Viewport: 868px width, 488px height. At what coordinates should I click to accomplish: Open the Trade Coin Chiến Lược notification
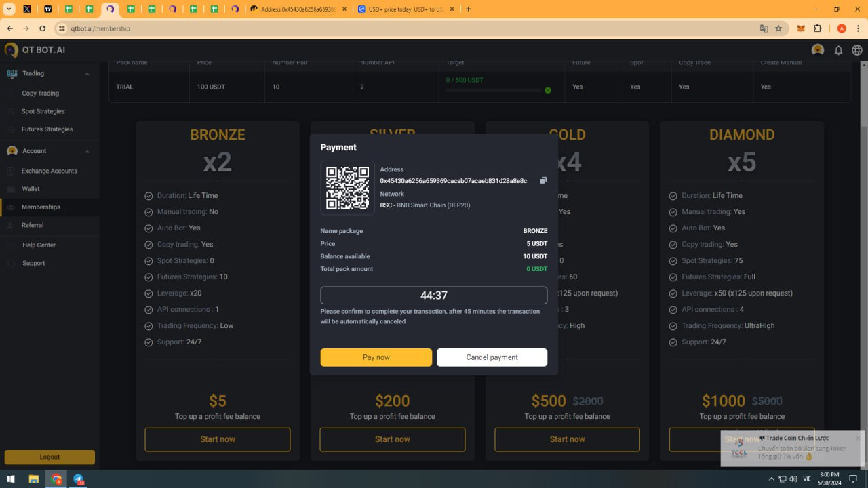pos(793,448)
